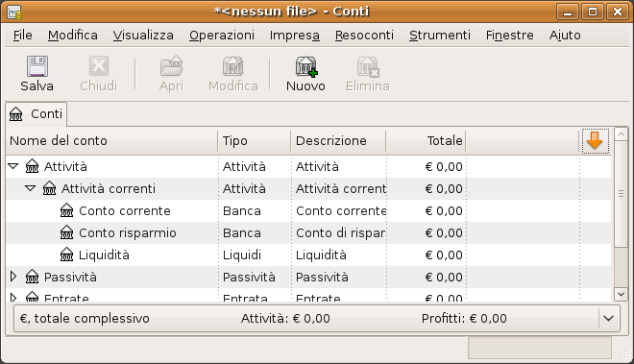The image size is (634, 364).
Task: Select the Conto risparmio row
Action: (x=308, y=233)
